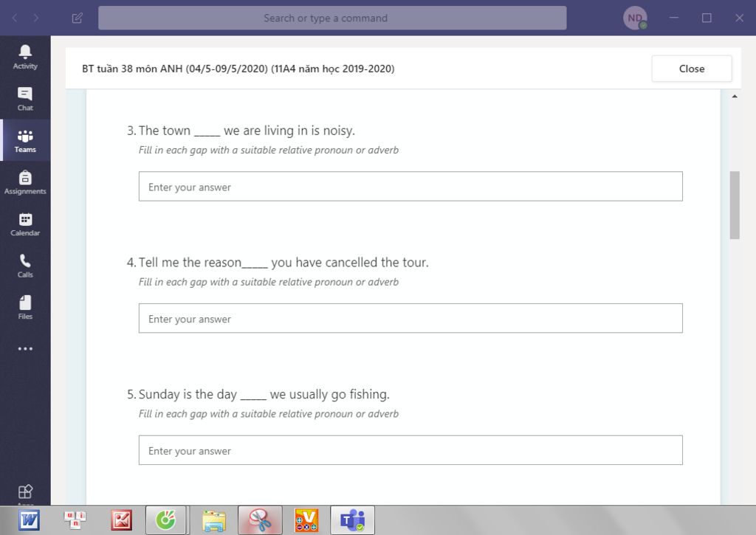The width and height of the screenshot is (756, 535).
Task: Open Snipping Tool from the taskbar
Action: (x=260, y=520)
